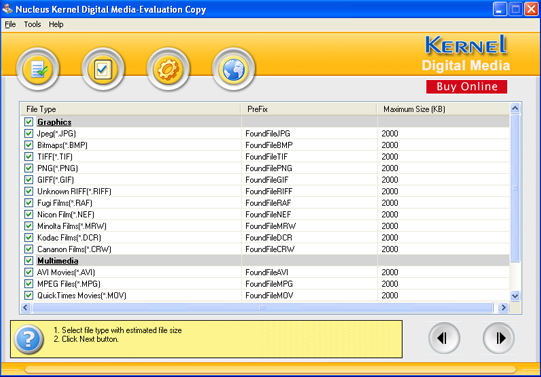Click the question mark help icon
Screen dimensions: 541x377
29,339
